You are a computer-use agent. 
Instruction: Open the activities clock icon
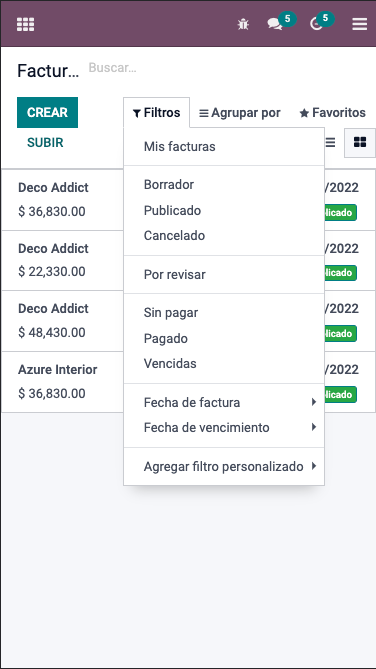tap(316, 24)
